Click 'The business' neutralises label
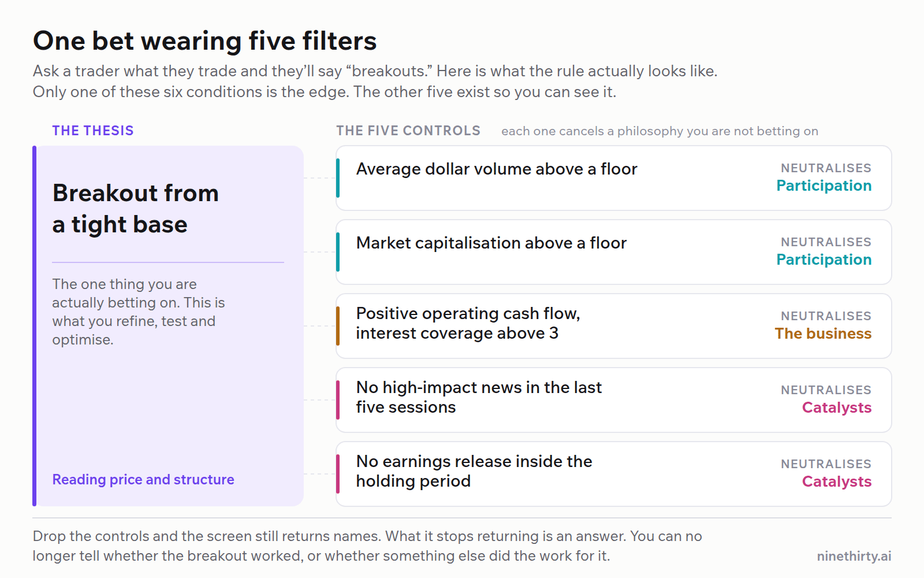Screen dimensions: 924x578 823,334
